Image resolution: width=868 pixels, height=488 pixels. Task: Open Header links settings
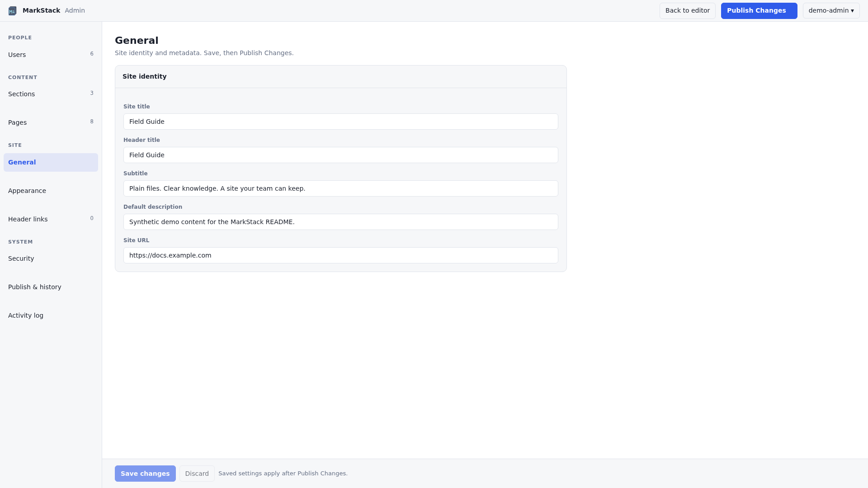coord(51,219)
